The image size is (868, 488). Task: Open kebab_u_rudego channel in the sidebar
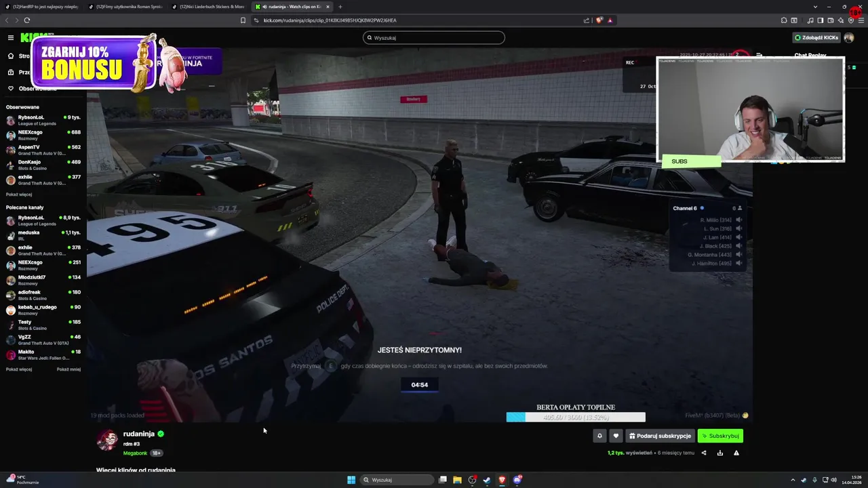click(43, 310)
